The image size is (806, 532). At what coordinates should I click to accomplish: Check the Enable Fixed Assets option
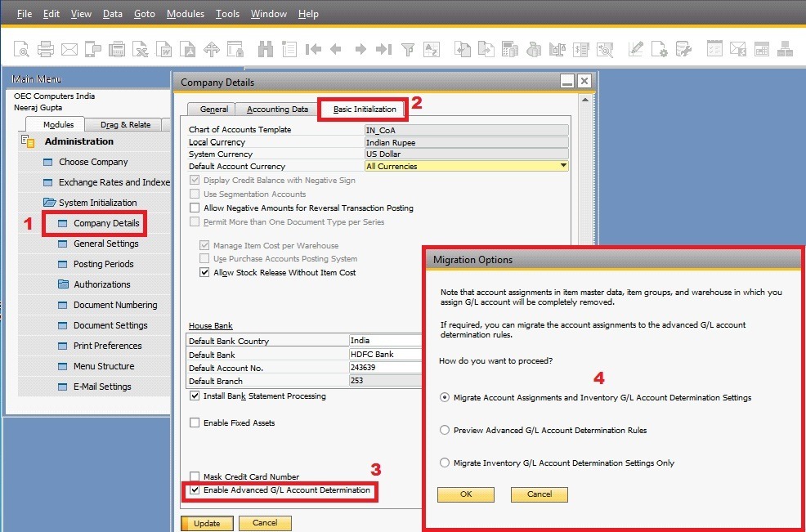194,422
